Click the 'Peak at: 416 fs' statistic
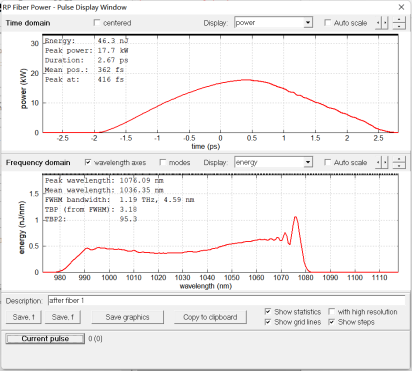The image size is (412, 372). pyautogui.click(x=84, y=79)
